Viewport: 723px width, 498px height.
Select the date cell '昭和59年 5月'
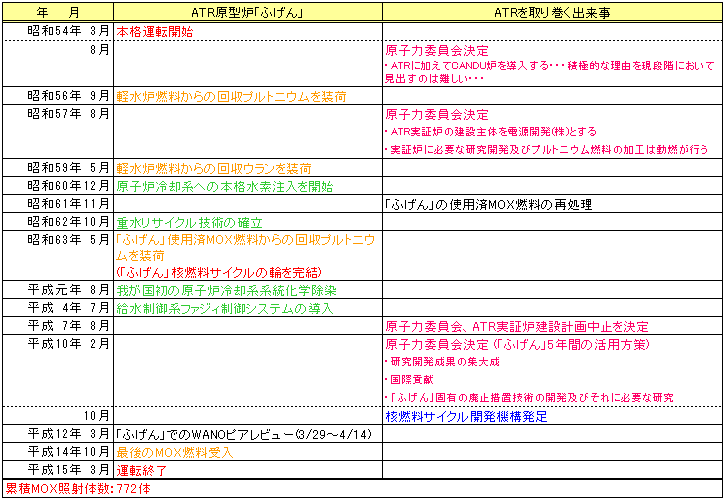[x=58, y=167]
